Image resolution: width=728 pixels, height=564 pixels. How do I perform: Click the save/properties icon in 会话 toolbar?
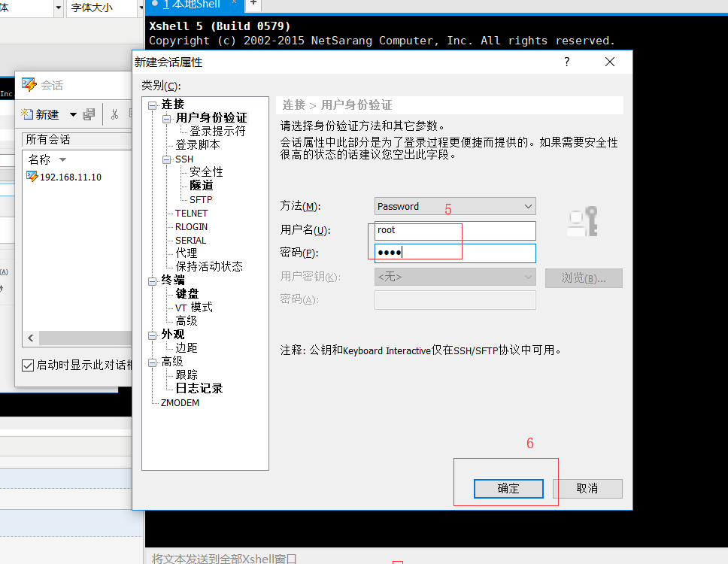(x=89, y=114)
